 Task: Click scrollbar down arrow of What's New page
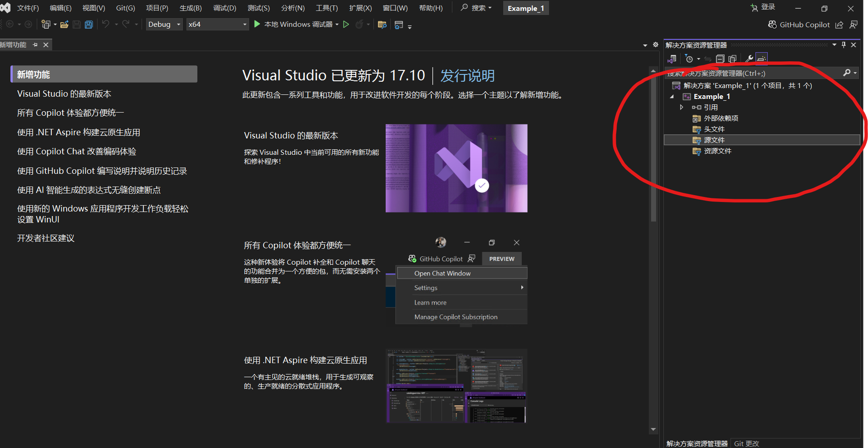(x=653, y=429)
